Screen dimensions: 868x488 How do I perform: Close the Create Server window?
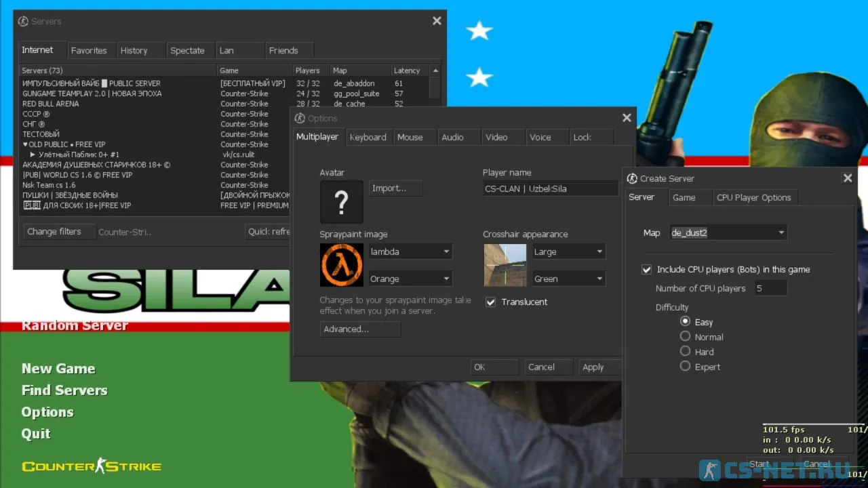pyautogui.click(x=847, y=178)
